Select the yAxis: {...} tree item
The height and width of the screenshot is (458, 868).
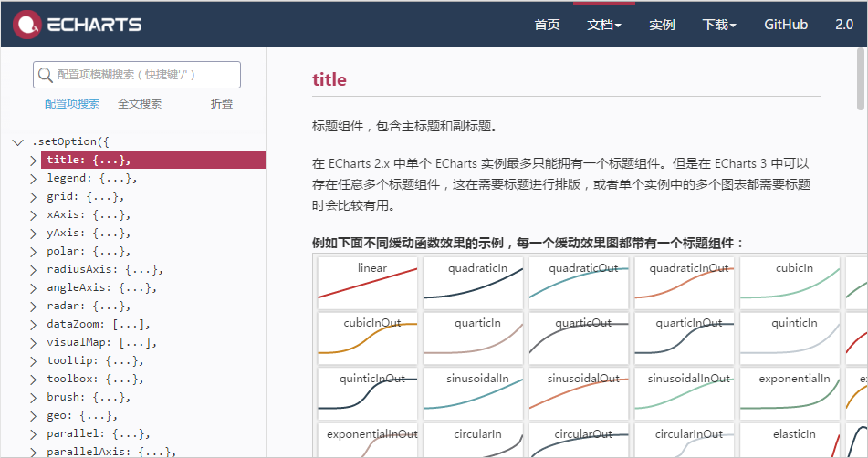pos(89,233)
